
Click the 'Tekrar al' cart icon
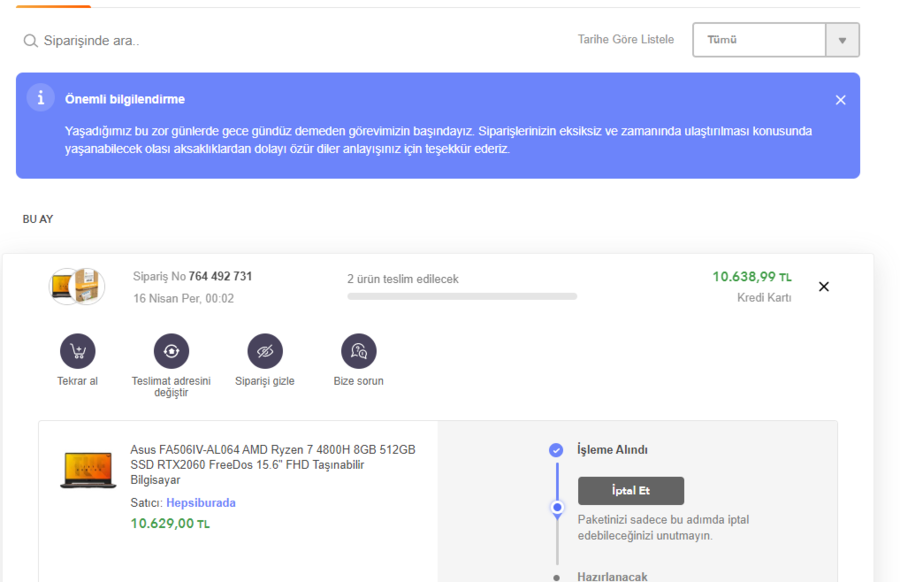pyautogui.click(x=77, y=351)
